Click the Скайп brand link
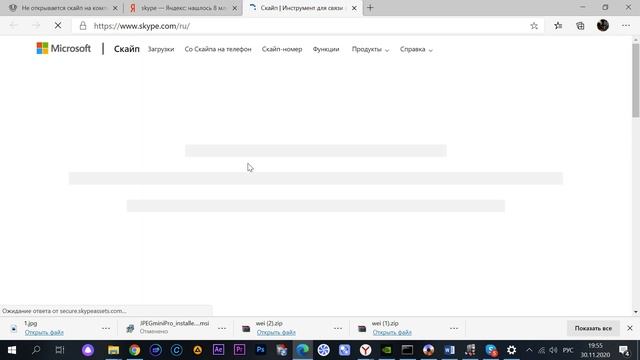 click(x=127, y=49)
